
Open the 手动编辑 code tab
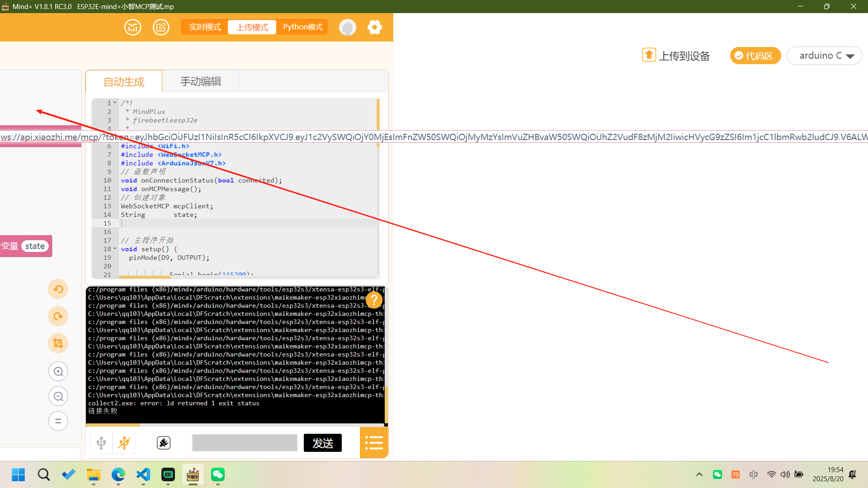(x=200, y=81)
